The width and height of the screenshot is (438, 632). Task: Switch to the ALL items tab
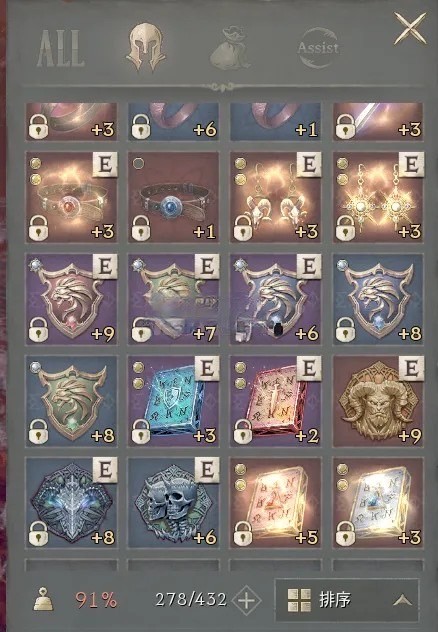click(61, 48)
